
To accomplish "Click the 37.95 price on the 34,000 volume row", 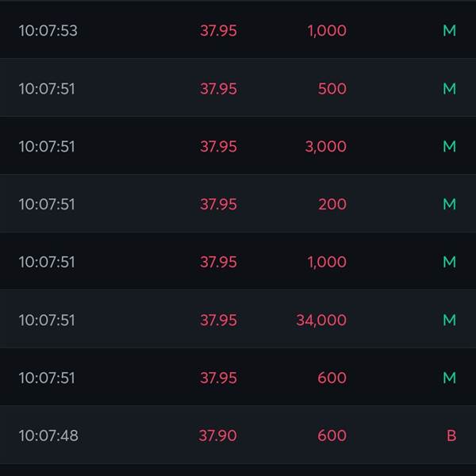I will click(218, 321).
